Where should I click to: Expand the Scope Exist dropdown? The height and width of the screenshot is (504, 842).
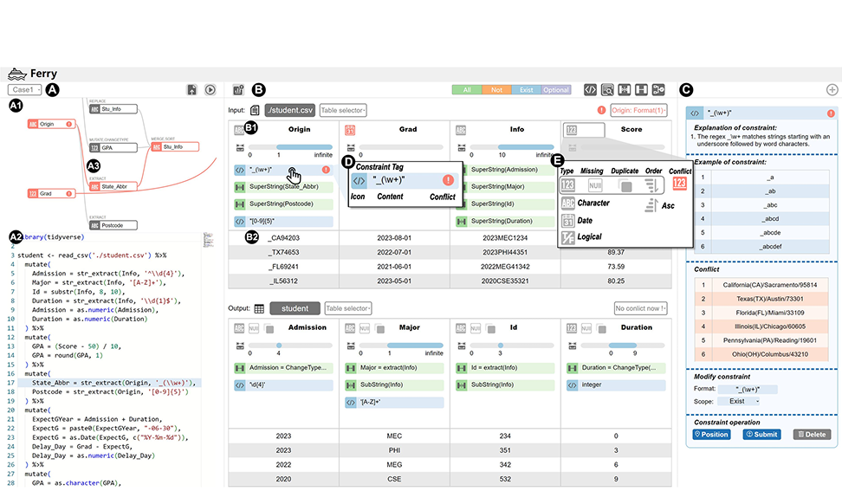point(746,401)
